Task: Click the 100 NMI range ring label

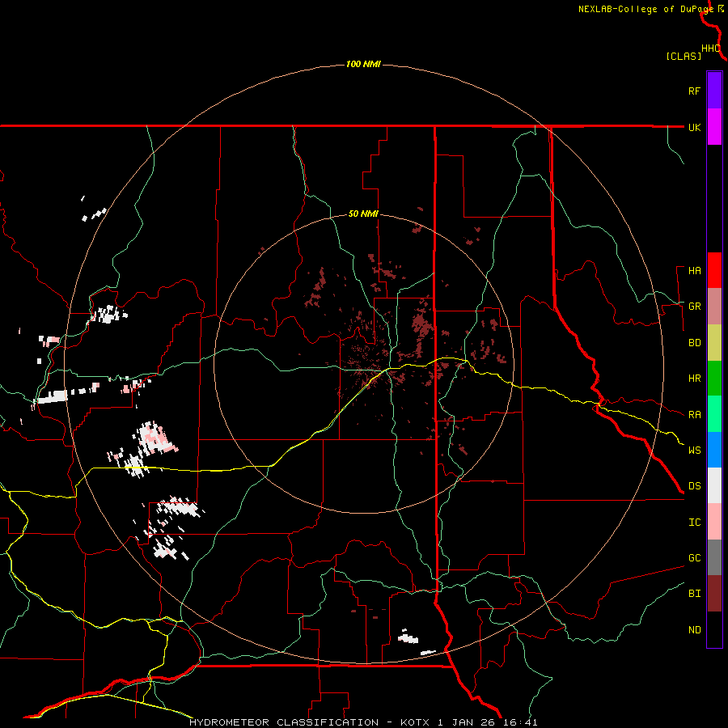Action: [363, 64]
